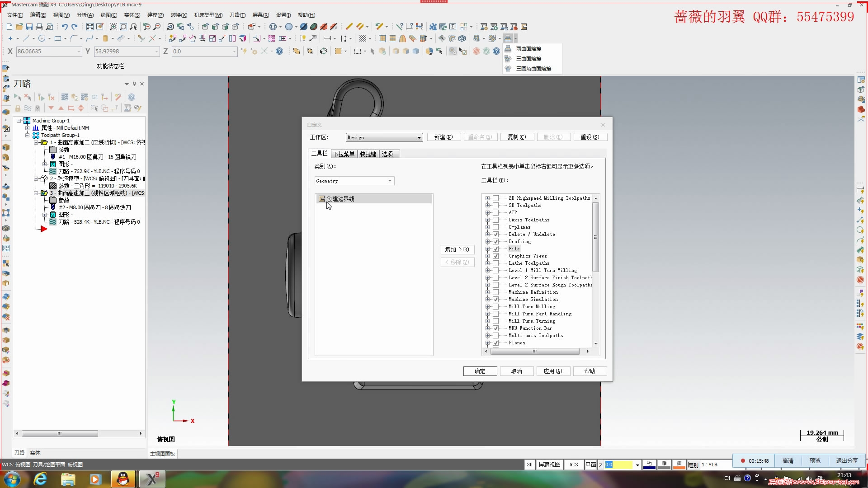Uncheck the Delete / Undelete toolbar checkbox
The image size is (868, 488).
(x=495, y=235)
